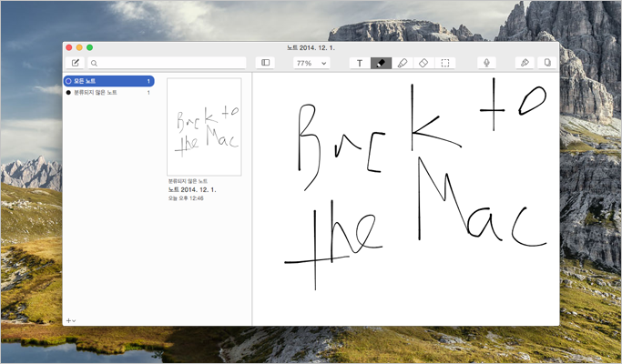Open the 77% zoom dropdown
This screenshot has height=364, width=622.
pyautogui.click(x=311, y=63)
